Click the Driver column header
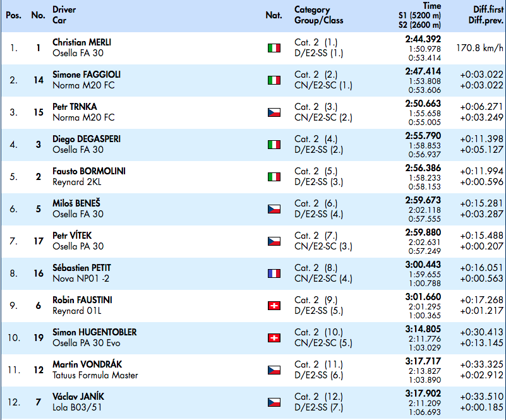506x420 pixels. coord(64,9)
